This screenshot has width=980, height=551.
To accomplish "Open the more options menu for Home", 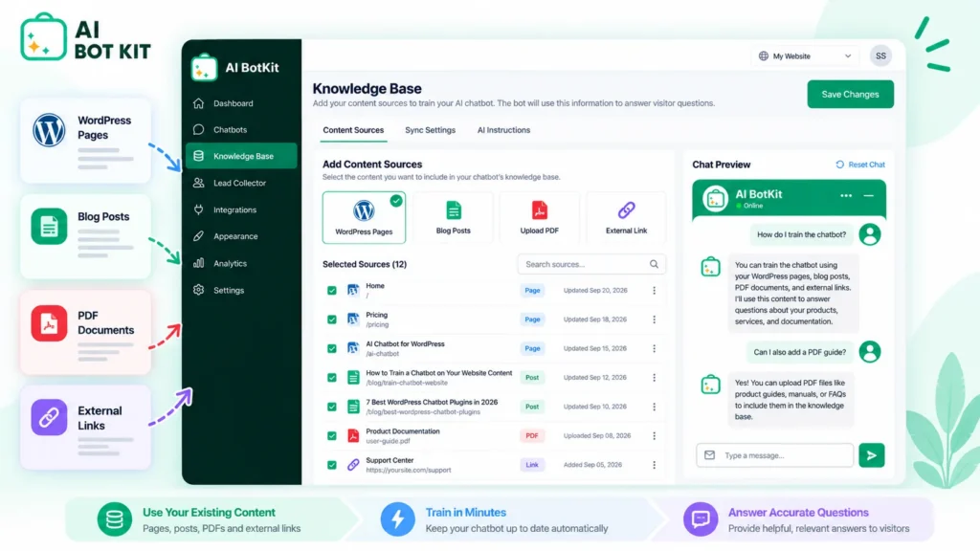I will [655, 291].
